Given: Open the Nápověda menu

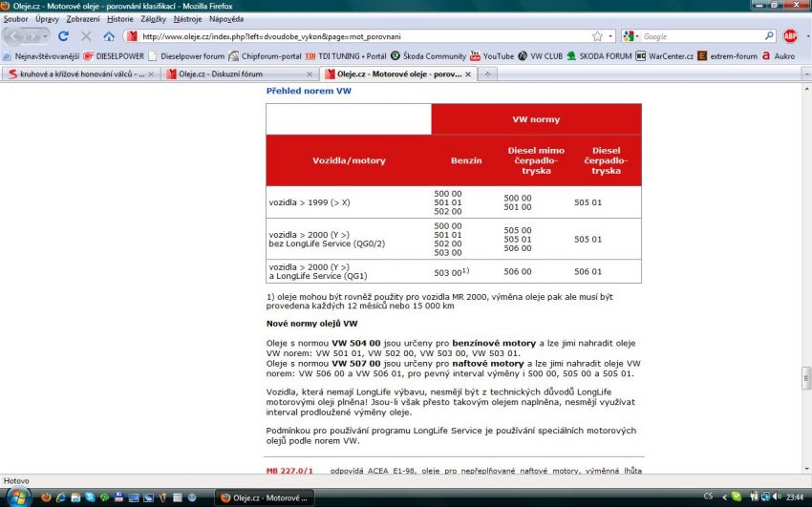Looking at the screenshot, I should (226, 19).
